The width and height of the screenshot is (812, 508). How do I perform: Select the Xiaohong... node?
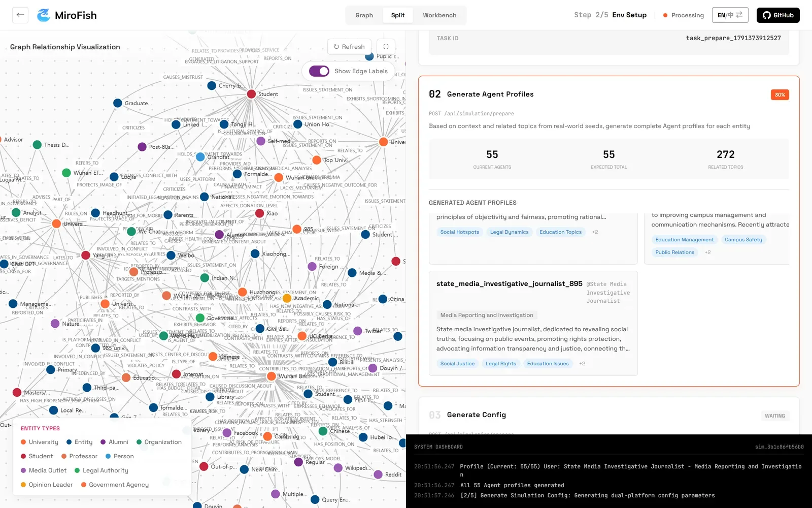pyautogui.click(x=255, y=253)
